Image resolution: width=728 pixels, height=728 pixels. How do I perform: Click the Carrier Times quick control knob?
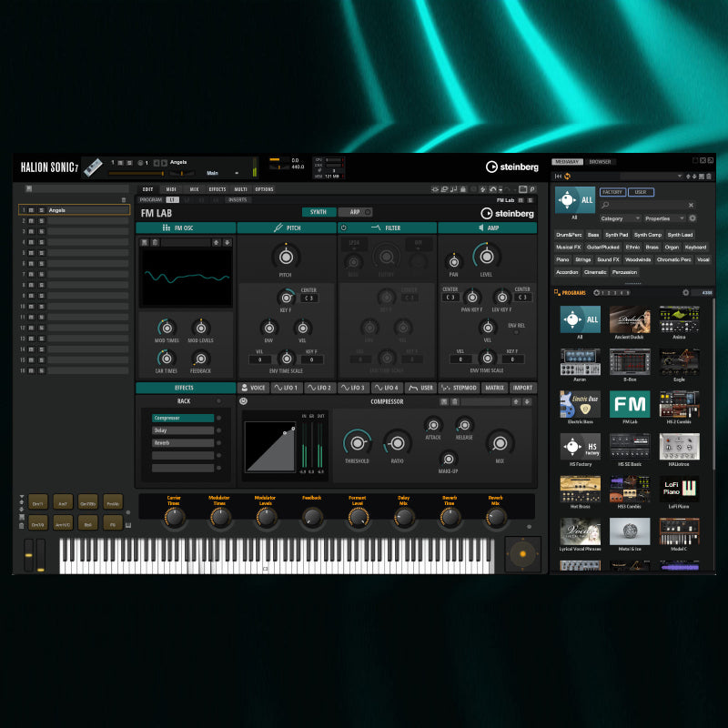click(174, 517)
